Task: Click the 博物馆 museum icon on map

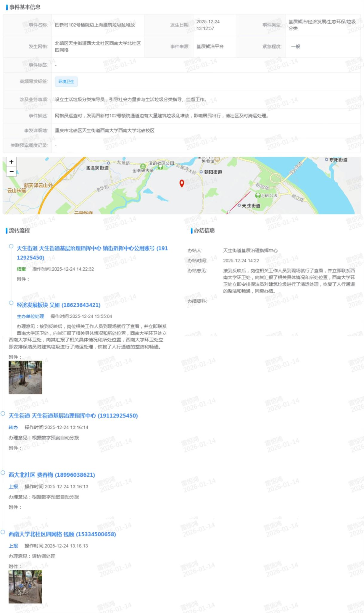Action: coord(217,159)
